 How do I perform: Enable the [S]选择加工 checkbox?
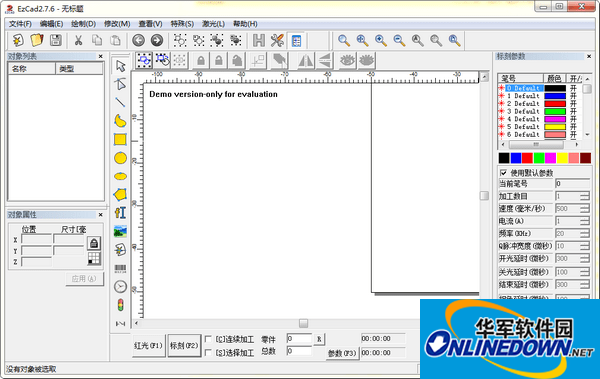pyautogui.click(x=208, y=353)
